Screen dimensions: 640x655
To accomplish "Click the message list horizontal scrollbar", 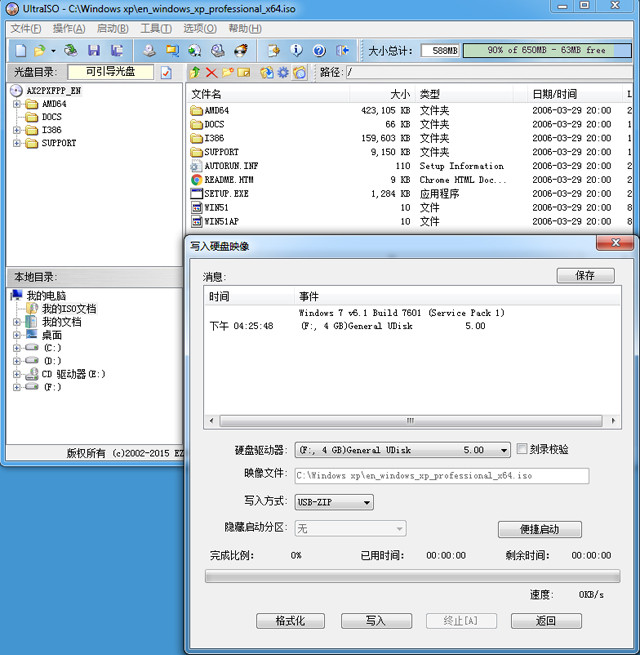I will 412,421.
